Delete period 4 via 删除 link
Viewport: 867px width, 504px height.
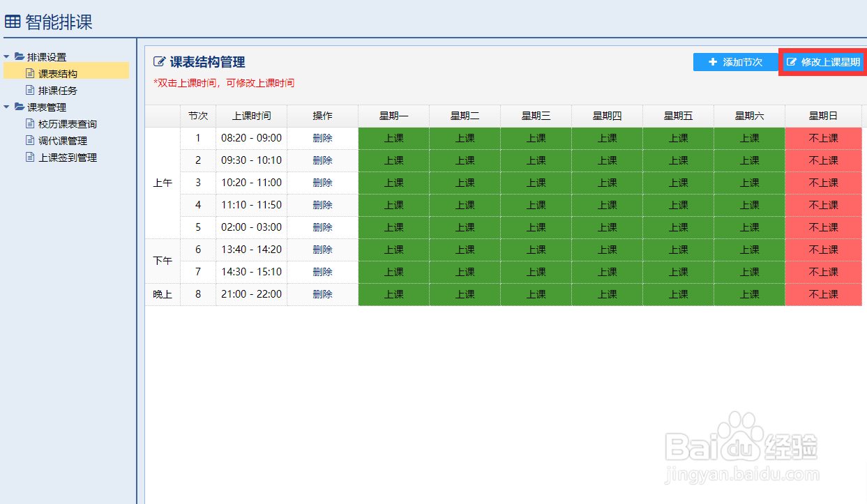coord(322,205)
